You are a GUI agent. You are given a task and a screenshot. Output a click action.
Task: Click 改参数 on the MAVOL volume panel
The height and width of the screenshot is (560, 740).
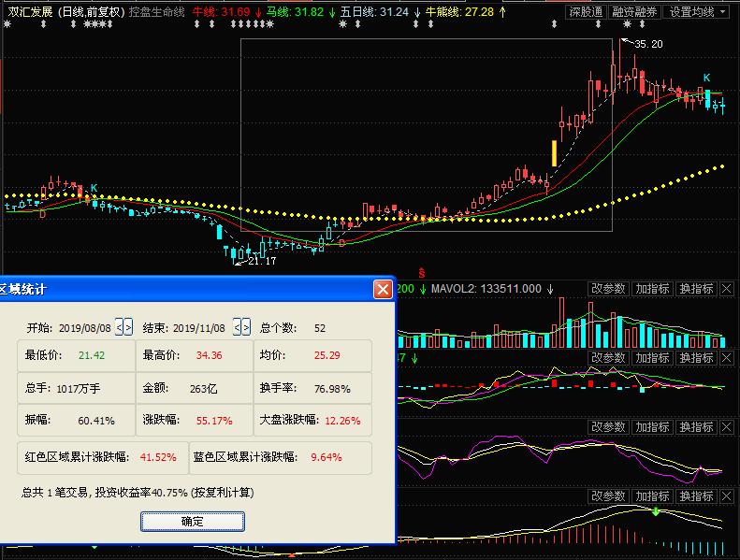608,289
